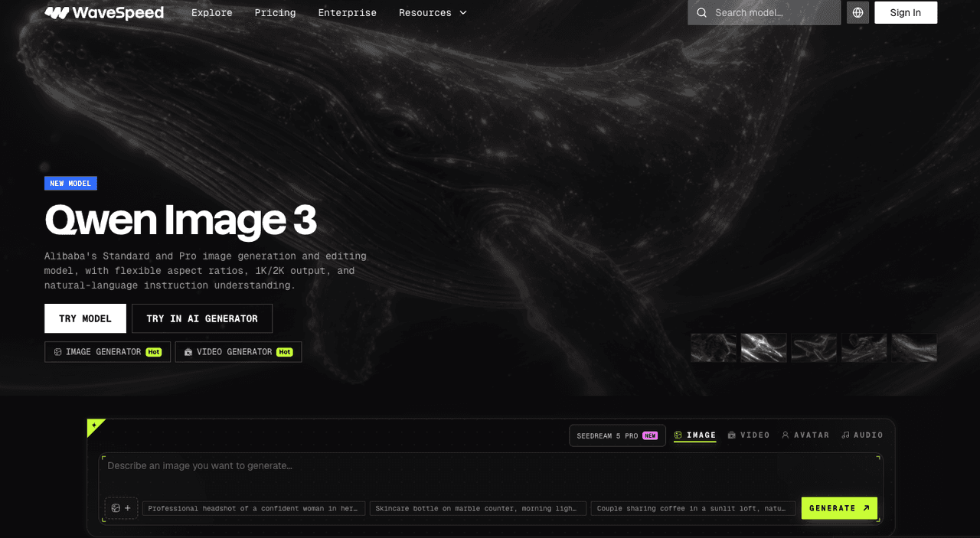980x538 pixels.
Task: Click the TRY MODEL button
Action: [85, 318]
